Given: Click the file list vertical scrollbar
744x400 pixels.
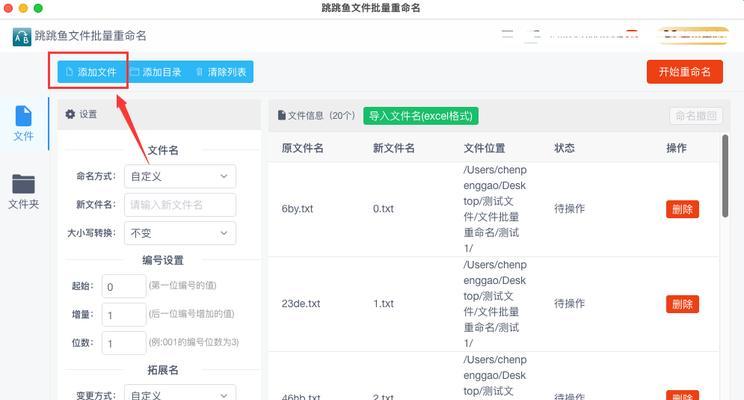Looking at the screenshot, I should point(725,176).
